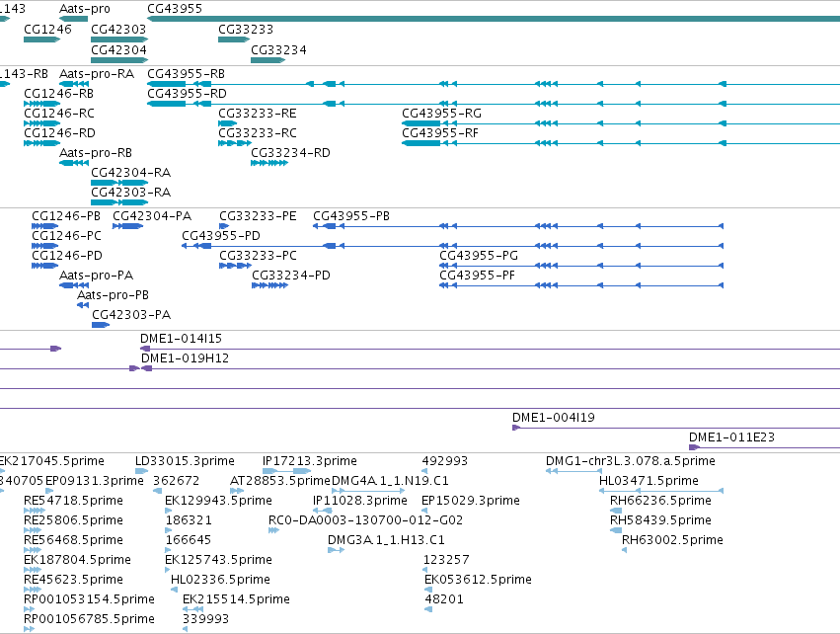Select transcript CG43955-RD

tap(494, 104)
